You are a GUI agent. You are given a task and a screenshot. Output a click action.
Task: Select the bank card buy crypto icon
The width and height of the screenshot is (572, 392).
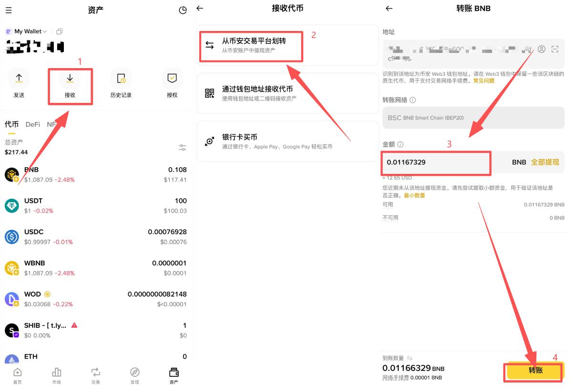pyautogui.click(x=210, y=141)
